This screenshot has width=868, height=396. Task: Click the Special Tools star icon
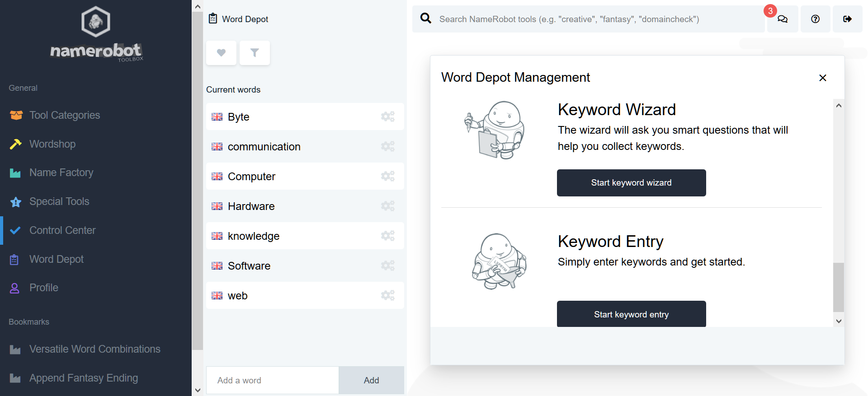coord(16,202)
